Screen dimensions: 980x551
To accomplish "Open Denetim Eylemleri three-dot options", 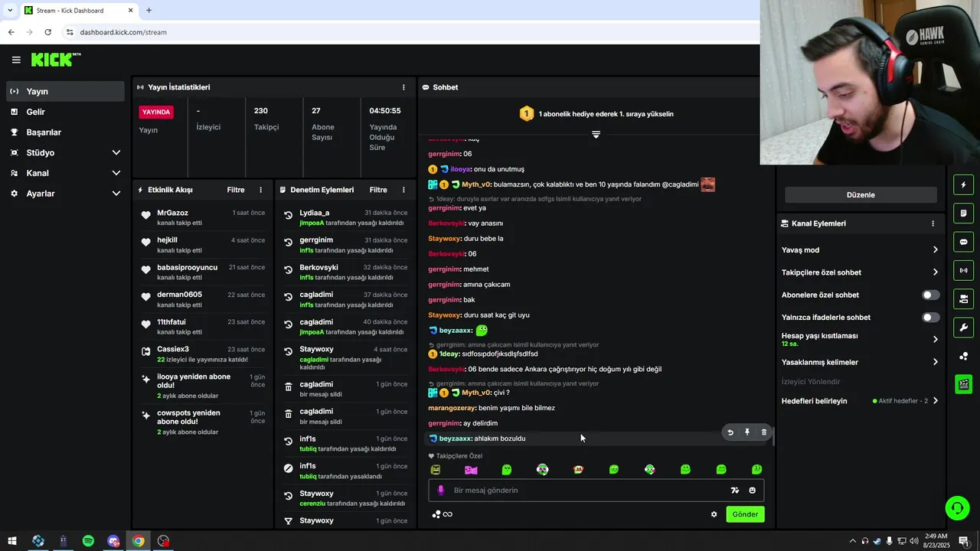I will pos(403,190).
